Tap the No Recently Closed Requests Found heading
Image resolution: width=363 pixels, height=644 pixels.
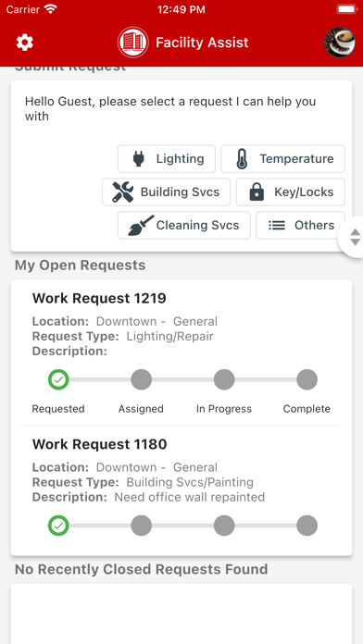(x=142, y=569)
